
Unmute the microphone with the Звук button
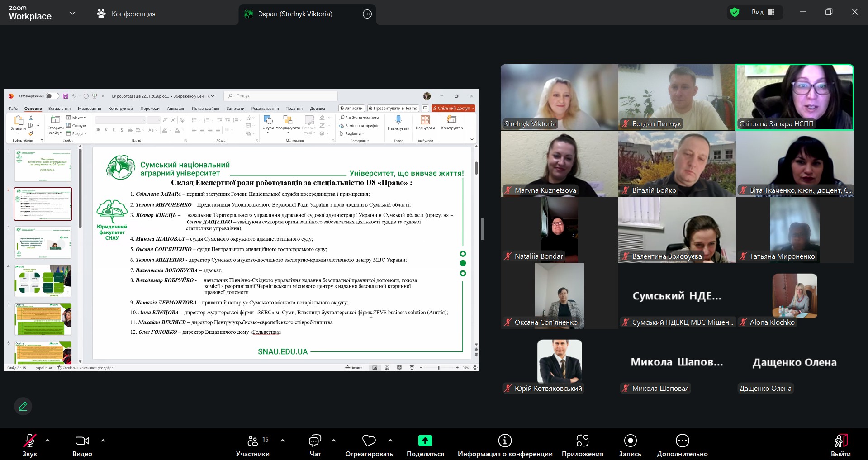point(30,445)
